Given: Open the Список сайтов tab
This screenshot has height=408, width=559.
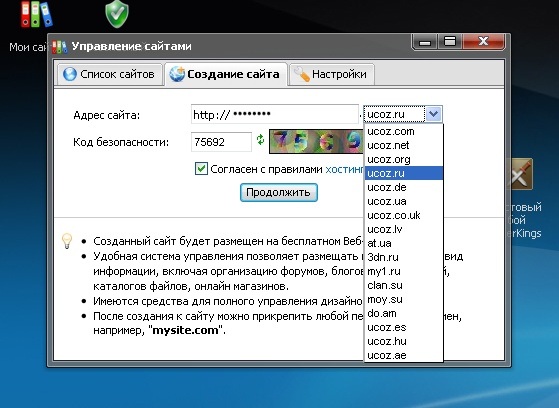Looking at the screenshot, I should click(109, 74).
